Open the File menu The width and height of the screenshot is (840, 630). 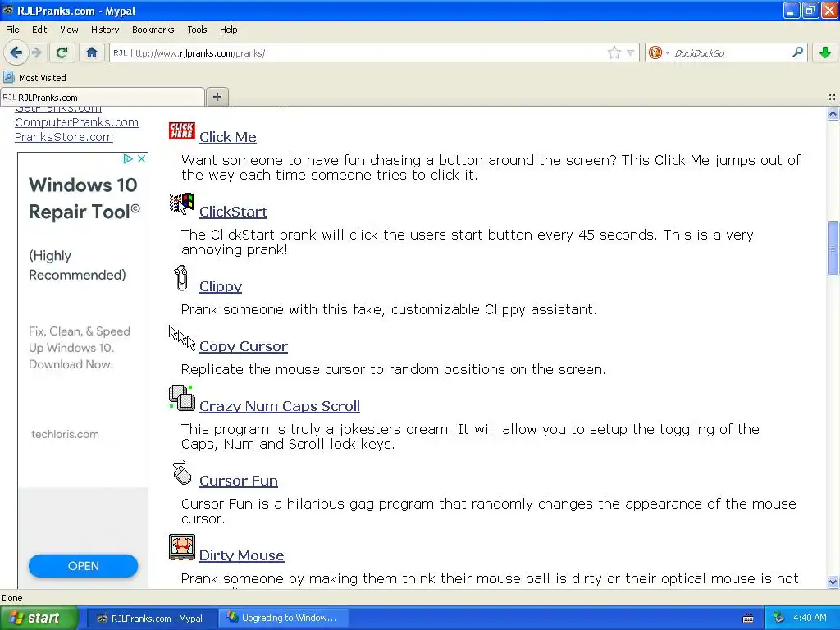(x=12, y=30)
